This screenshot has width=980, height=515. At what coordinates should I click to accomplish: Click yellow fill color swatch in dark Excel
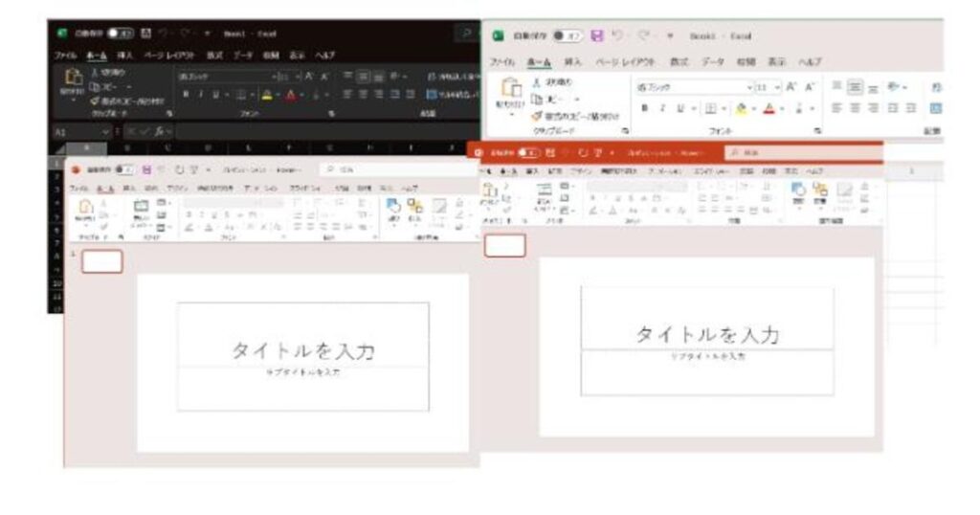coord(268,95)
